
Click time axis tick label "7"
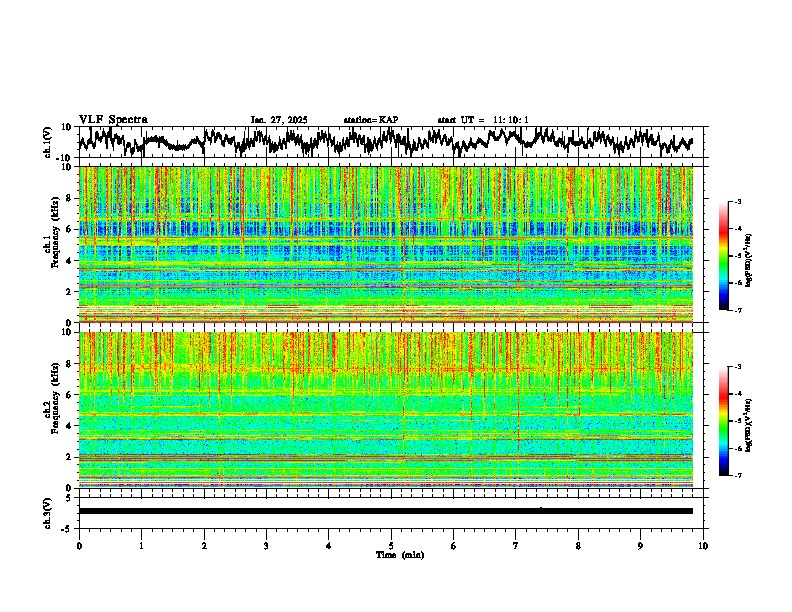516,546
